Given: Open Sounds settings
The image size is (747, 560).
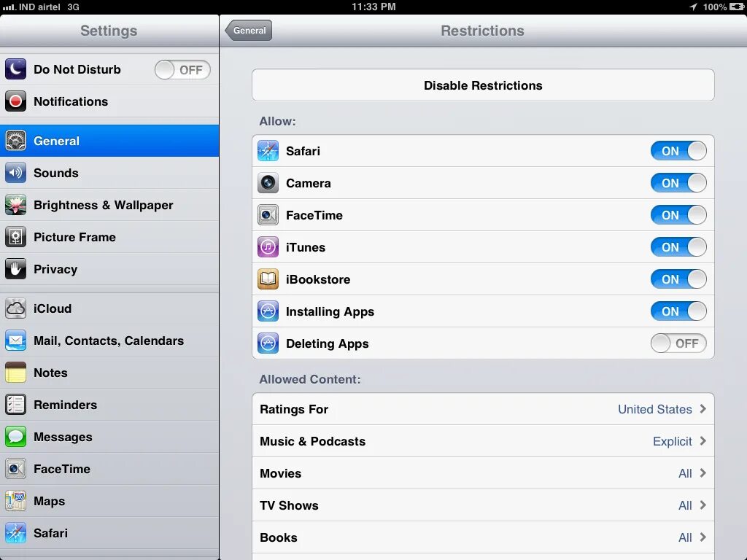Looking at the screenshot, I should (x=109, y=173).
